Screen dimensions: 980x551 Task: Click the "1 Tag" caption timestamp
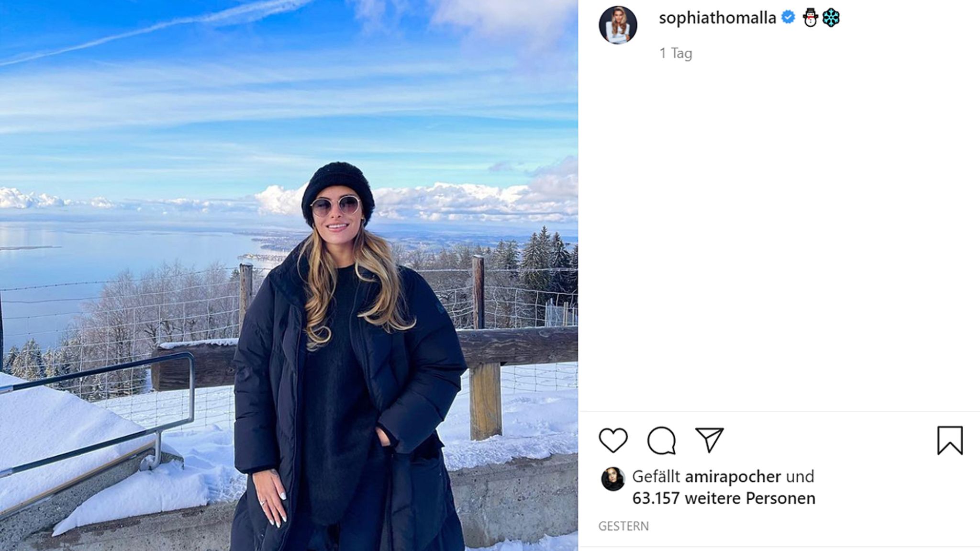(676, 53)
